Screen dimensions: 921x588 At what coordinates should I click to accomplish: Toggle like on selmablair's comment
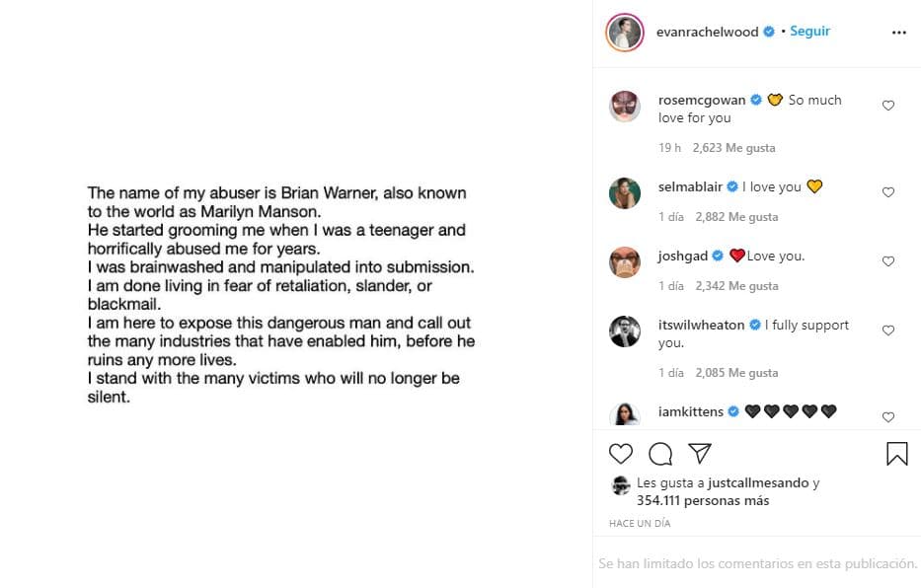pyautogui.click(x=888, y=191)
